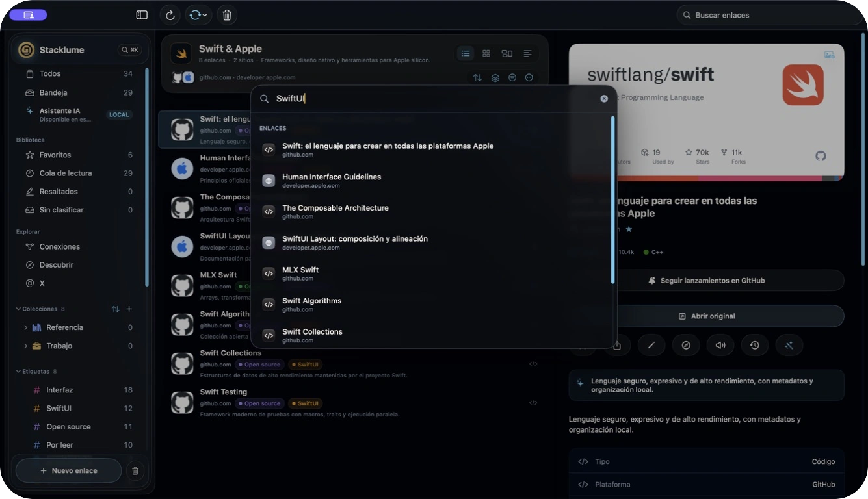The height and width of the screenshot is (499, 868).
Task: Open the sync dropdown arrow in toolbar
Action: (x=205, y=15)
